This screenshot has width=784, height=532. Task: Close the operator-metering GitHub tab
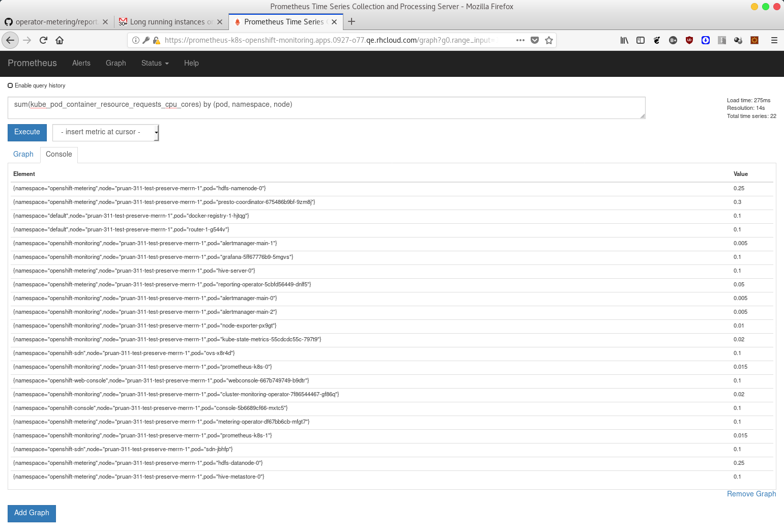pyautogui.click(x=105, y=22)
